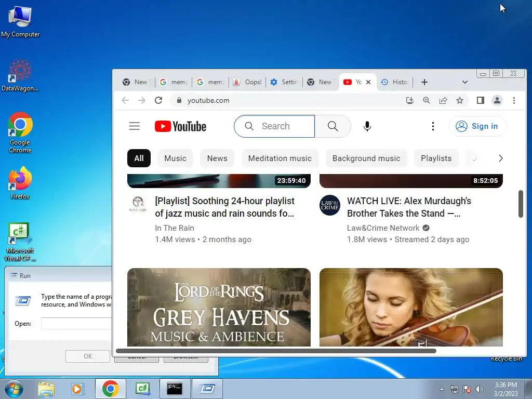Viewport: 532px width, 399px height.
Task: Open Chrome tab search dropdown chevron
Action: [x=465, y=82]
